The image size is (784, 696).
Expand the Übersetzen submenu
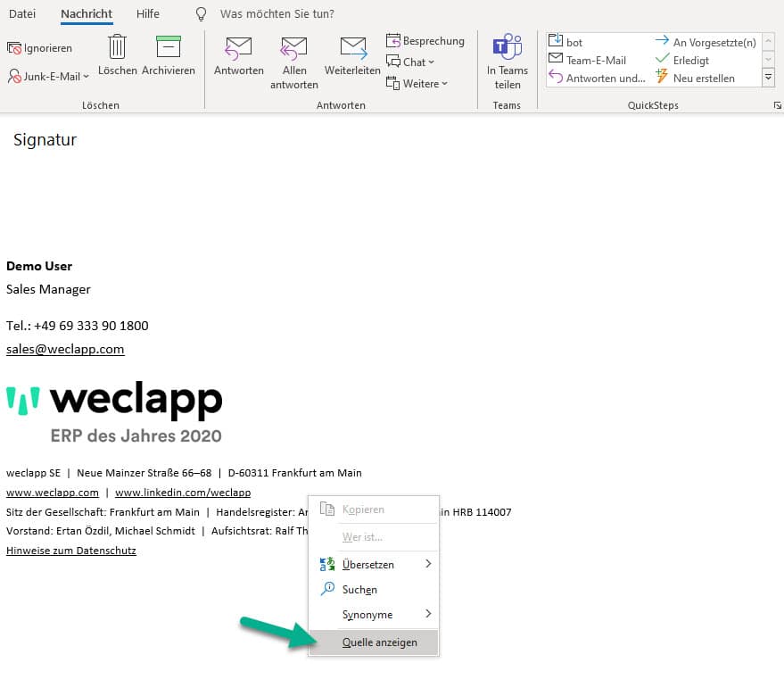374,565
